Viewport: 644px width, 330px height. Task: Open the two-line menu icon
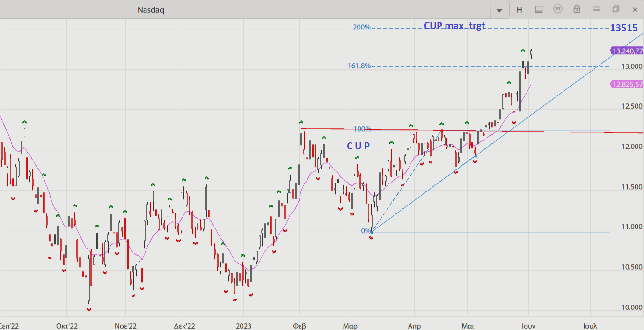coord(596,9)
